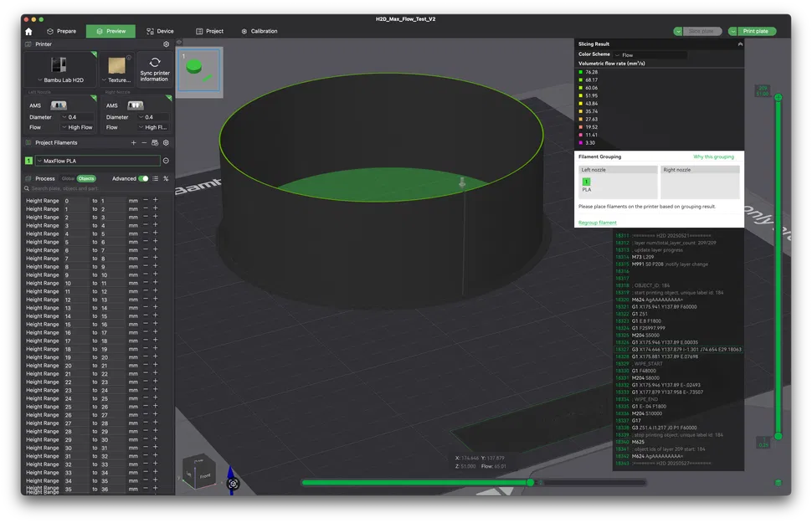Screen dimensions: 812x523
Task: Open Printer settings gear
Action: point(166,44)
